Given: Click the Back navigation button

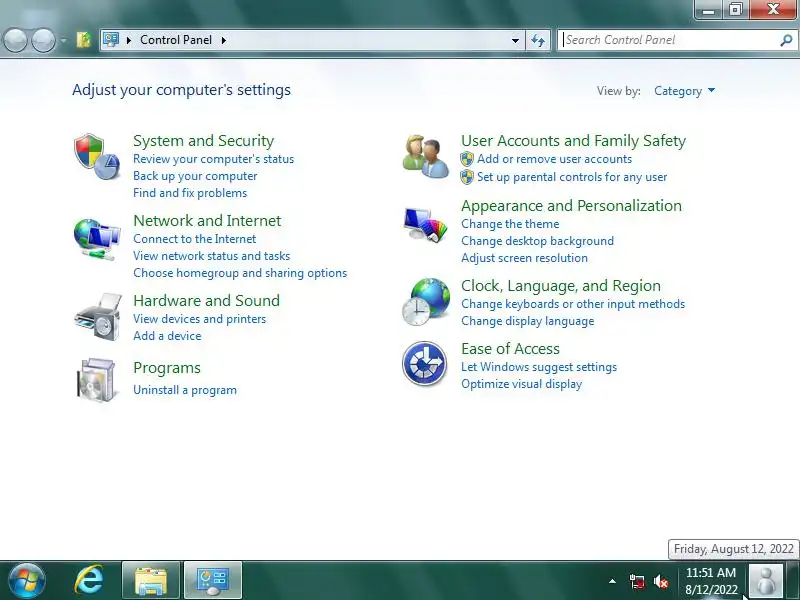Looking at the screenshot, I should point(15,40).
